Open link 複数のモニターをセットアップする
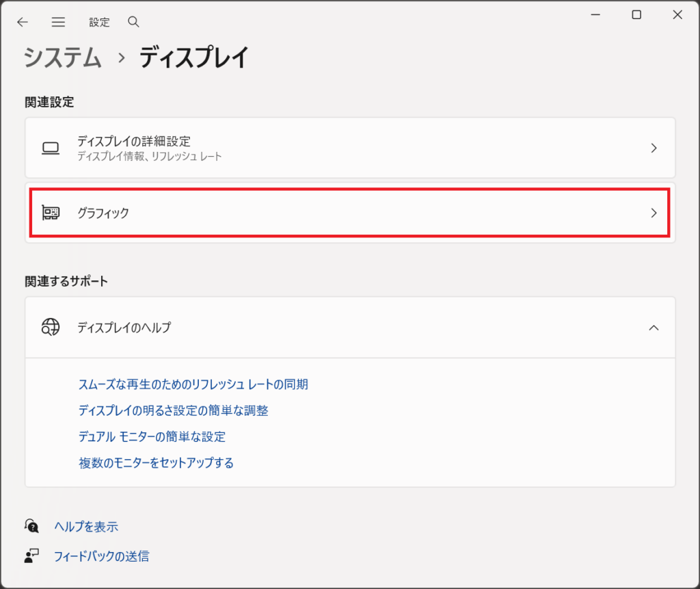Image resolution: width=700 pixels, height=589 pixels. pos(156,463)
